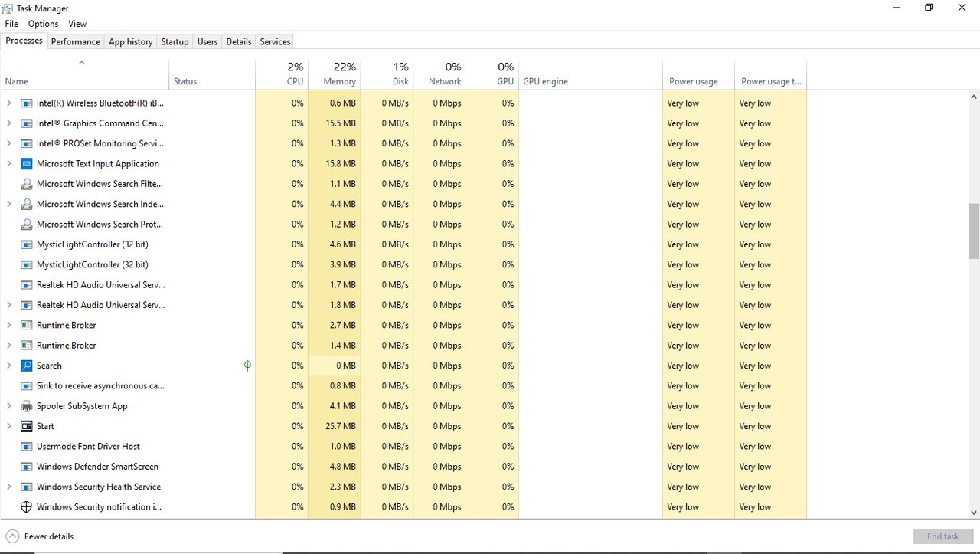The height and width of the screenshot is (554, 980).
Task: Collapse view using Fewer details toggle
Action: click(x=40, y=536)
